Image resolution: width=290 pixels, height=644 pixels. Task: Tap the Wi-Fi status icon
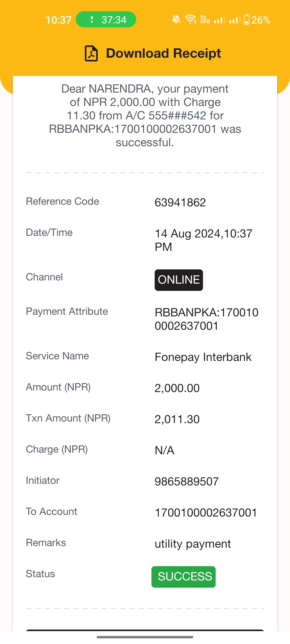(191, 20)
